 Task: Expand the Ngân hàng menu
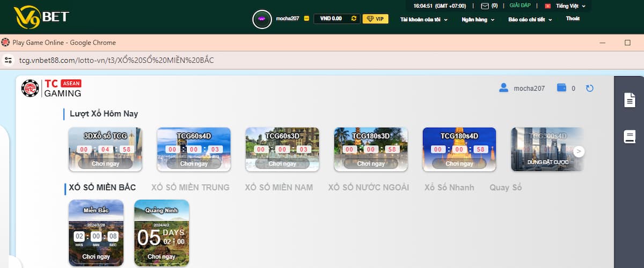pos(478,19)
